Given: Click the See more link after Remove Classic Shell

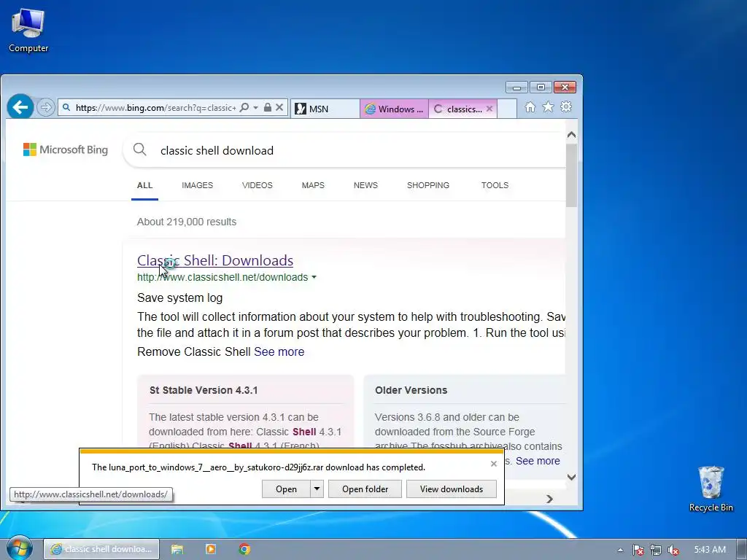Looking at the screenshot, I should pos(279,352).
